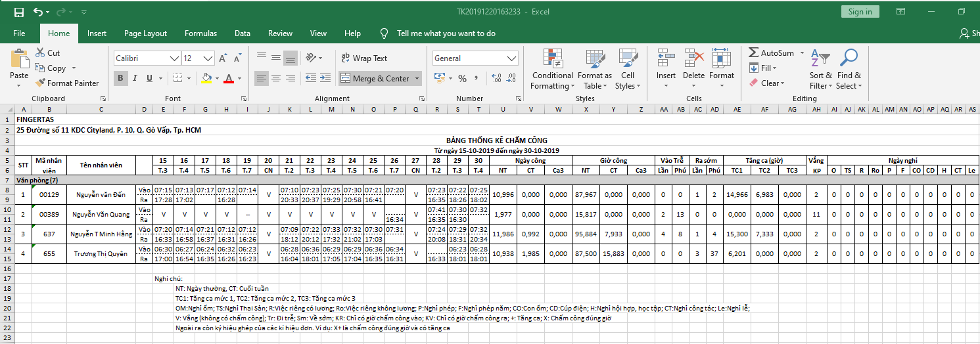
Task: Click the Delete cells icon
Action: (693, 64)
